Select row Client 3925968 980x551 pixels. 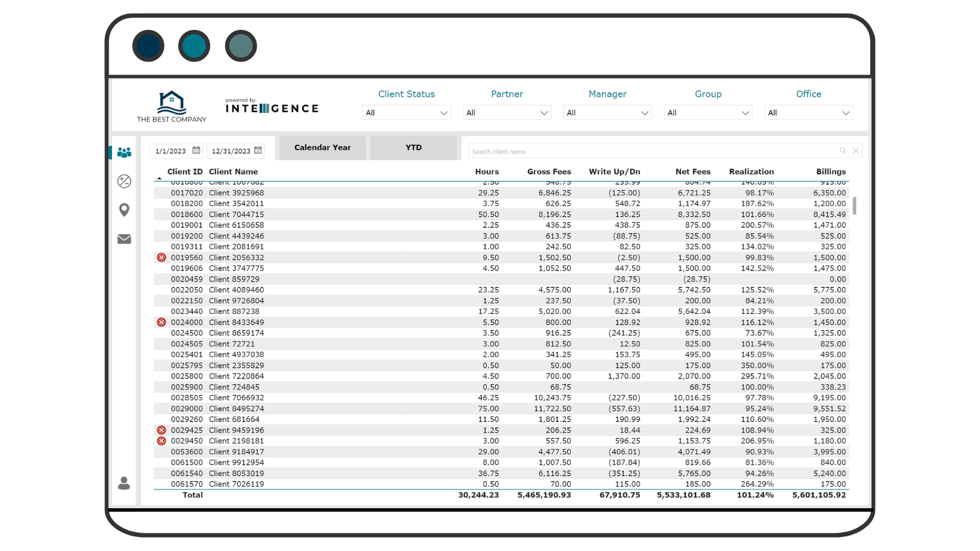point(501,193)
